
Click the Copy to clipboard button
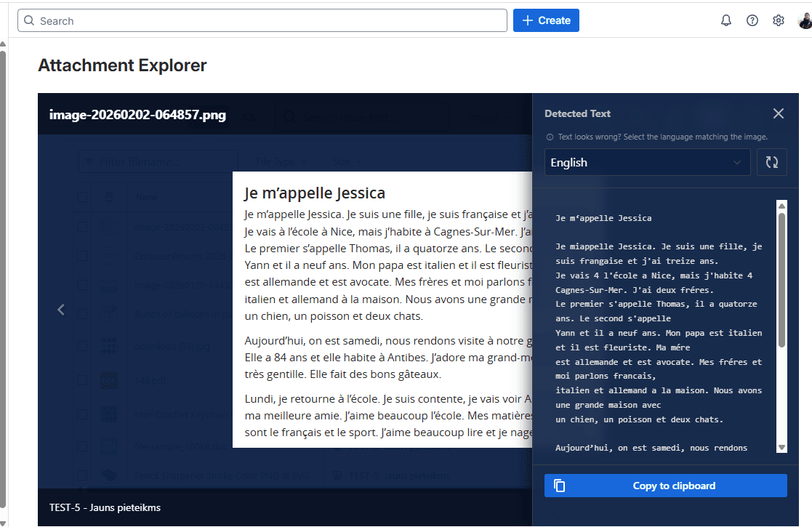click(665, 486)
